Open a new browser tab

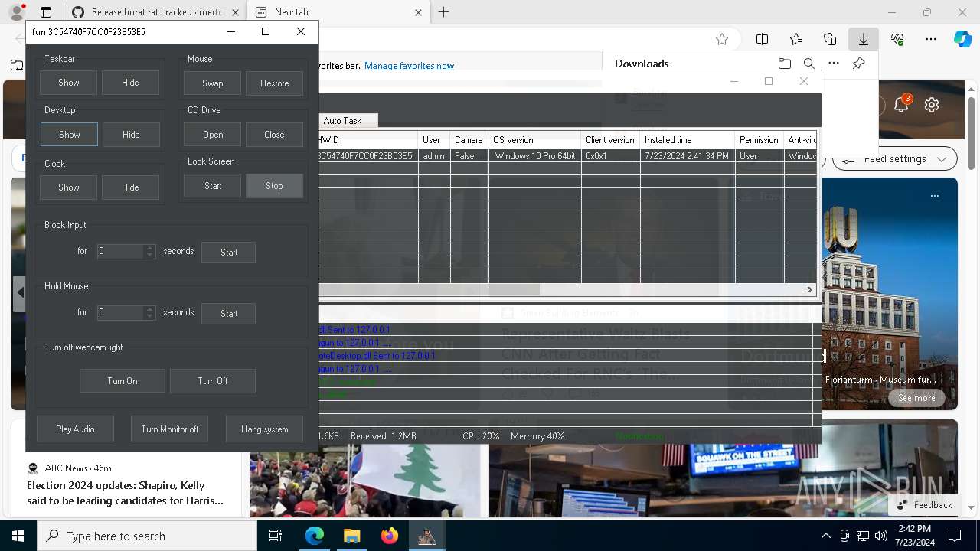tap(444, 12)
